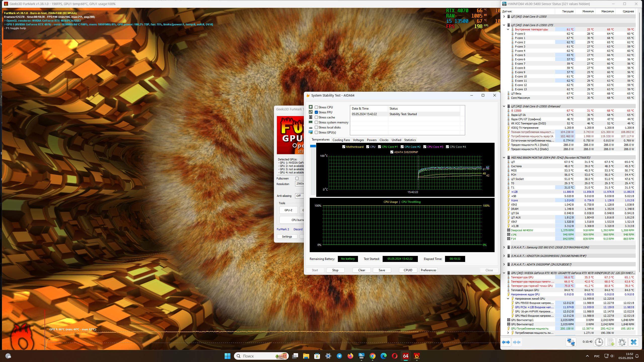This screenshot has width=644, height=362.
Task: Open the FurMark 2 link
Action: 283,229
